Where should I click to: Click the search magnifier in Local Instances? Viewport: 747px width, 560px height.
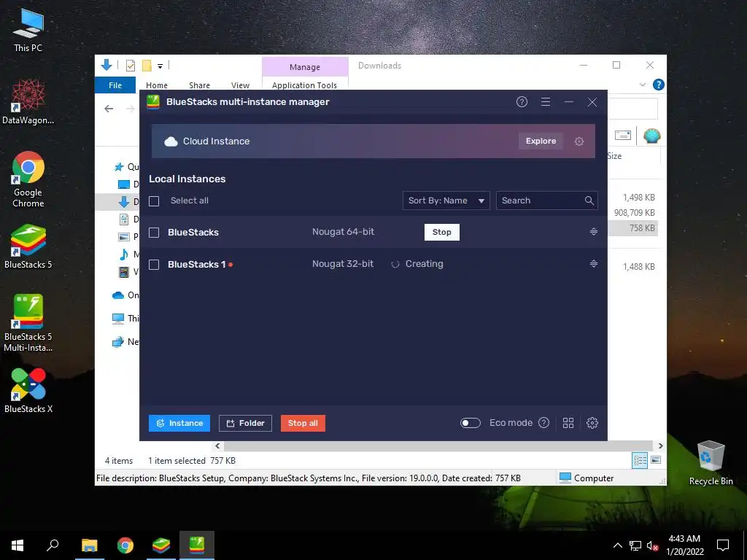589,201
